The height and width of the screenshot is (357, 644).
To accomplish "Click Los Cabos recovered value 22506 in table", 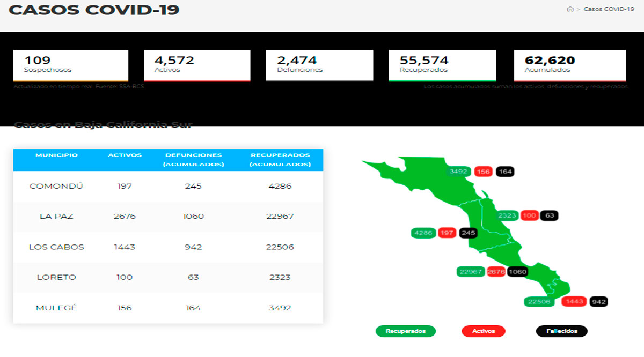I will click(x=280, y=247).
